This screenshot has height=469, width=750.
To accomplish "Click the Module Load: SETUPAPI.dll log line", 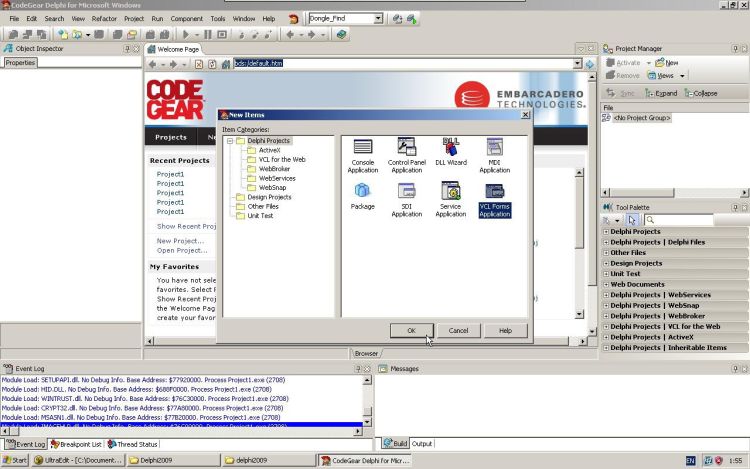I will tap(143, 380).
